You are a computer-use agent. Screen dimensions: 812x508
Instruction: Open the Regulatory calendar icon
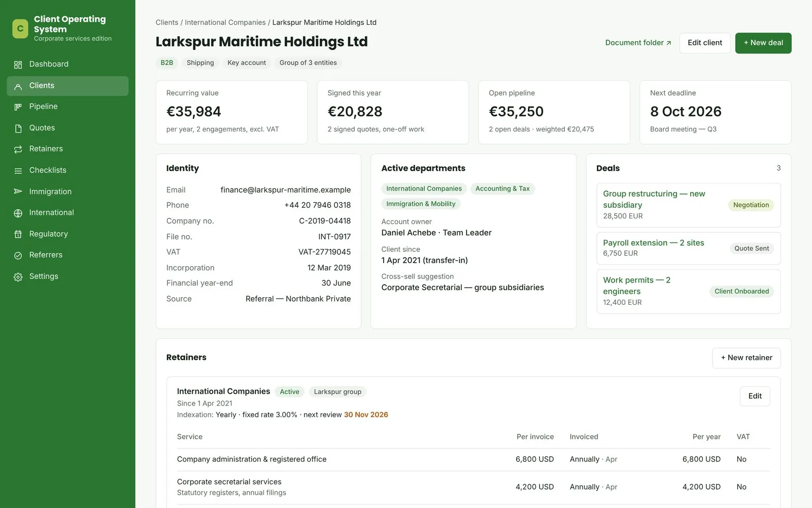point(18,234)
